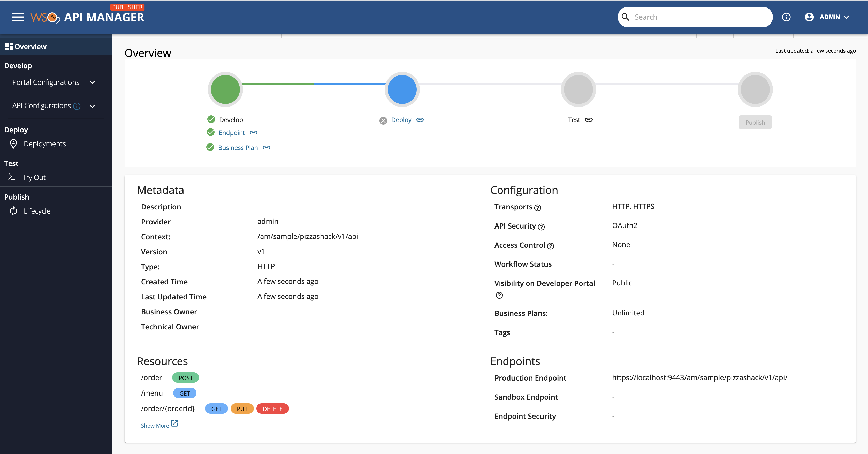Image resolution: width=868 pixels, height=454 pixels.
Task: Click the Endpoint chain-link icon
Action: [253, 132]
